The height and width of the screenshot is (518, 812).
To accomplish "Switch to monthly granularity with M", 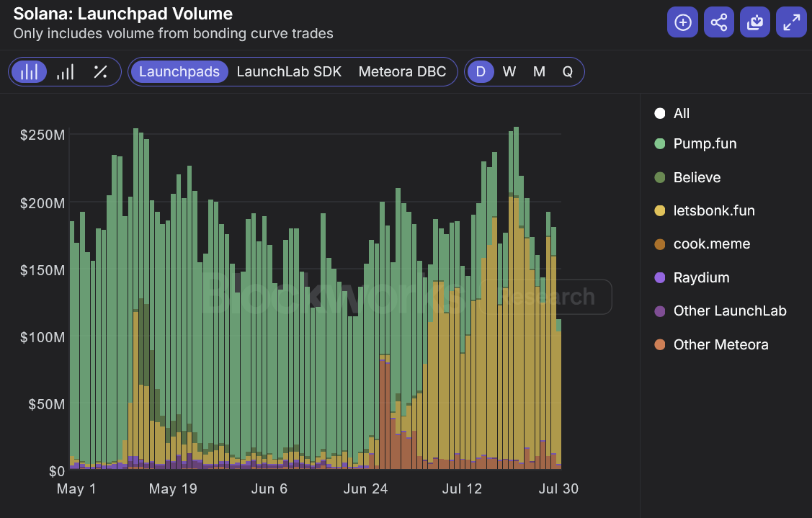I will (x=538, y=71).
